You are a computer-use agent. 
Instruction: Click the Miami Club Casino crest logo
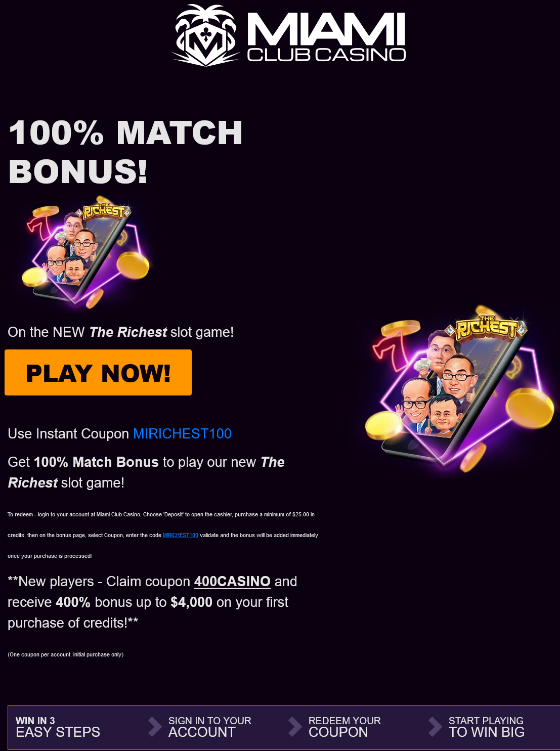[205, 35]
